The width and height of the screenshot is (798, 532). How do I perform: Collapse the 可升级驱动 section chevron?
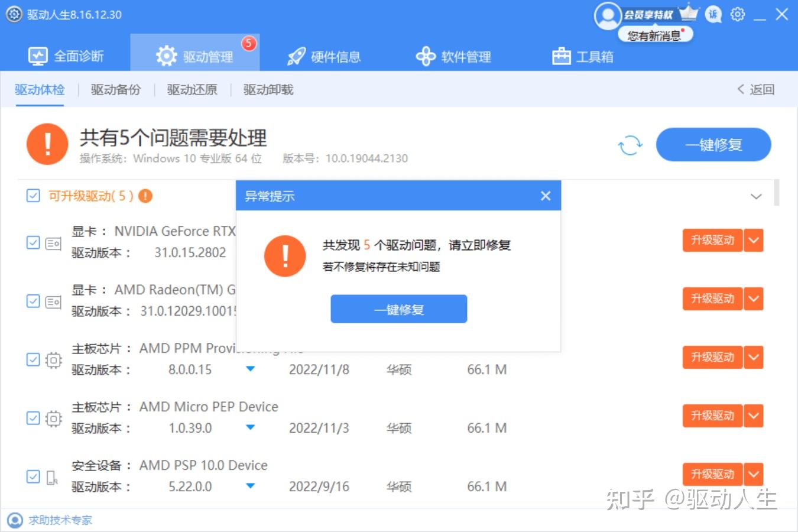756,196
